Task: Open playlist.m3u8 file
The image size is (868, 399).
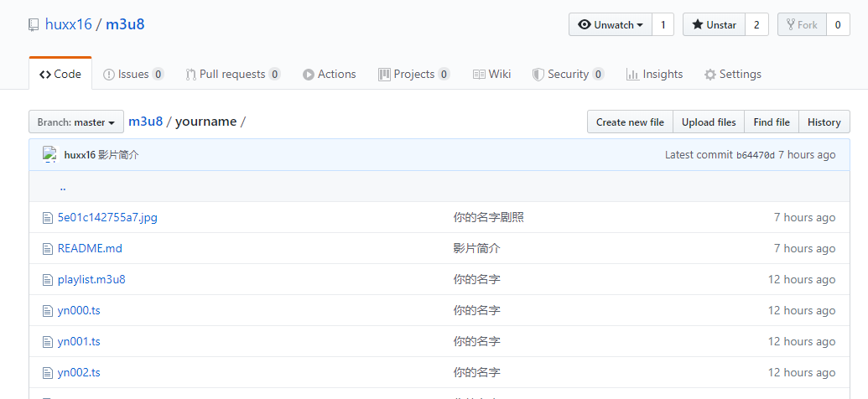Action: [91, 279]
